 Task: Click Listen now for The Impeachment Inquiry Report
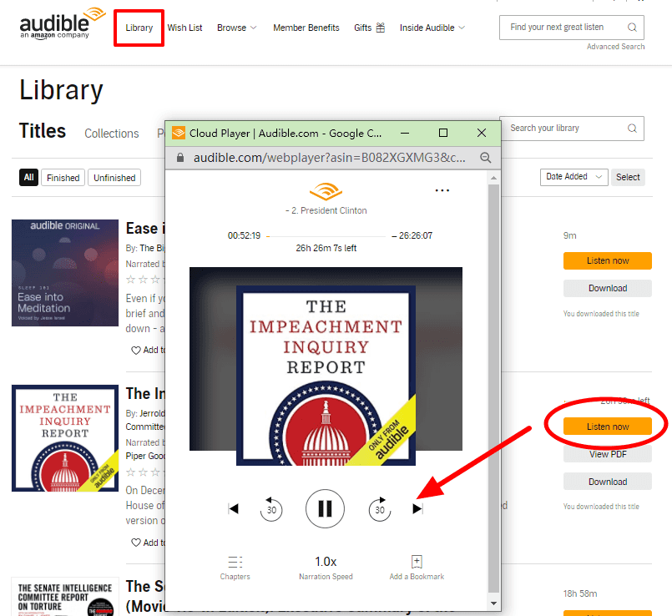click(607, 427)
